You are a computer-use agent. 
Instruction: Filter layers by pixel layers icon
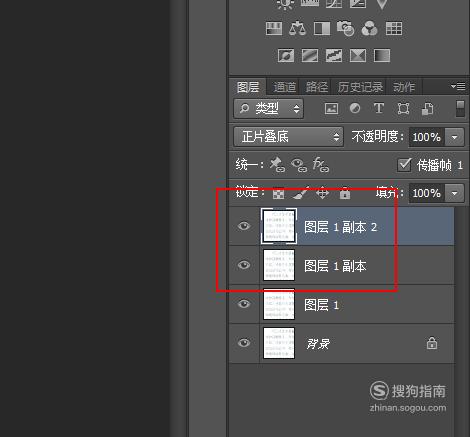coord(331,109)
